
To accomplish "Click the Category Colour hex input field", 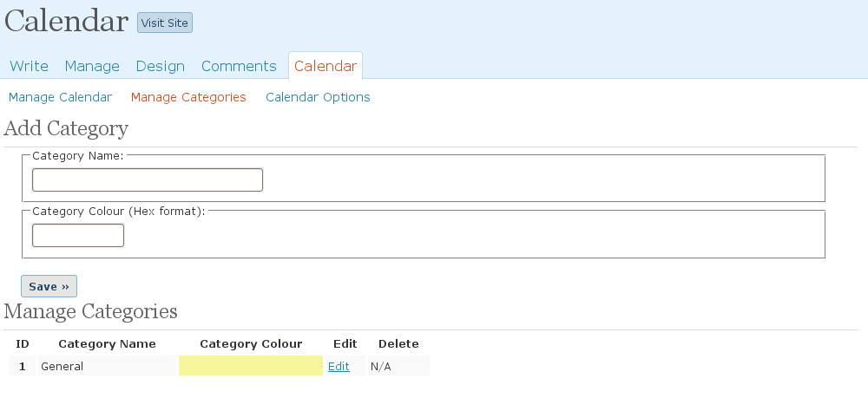I will click(x=78, y=235).
